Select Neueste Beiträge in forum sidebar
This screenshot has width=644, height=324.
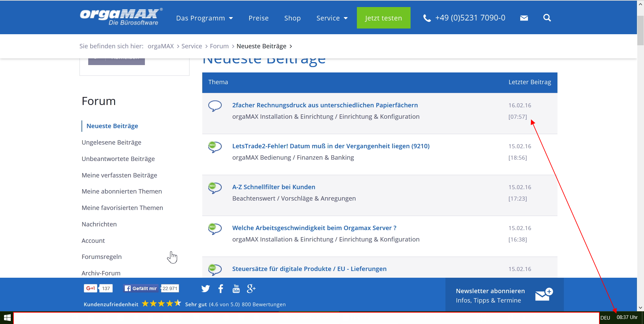[x=112, y=126]
